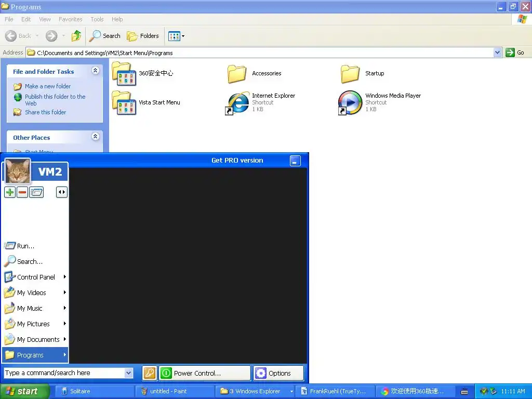Switch to FrankRuehl (TrueType) taskbar item

click(x=336, y=391)
